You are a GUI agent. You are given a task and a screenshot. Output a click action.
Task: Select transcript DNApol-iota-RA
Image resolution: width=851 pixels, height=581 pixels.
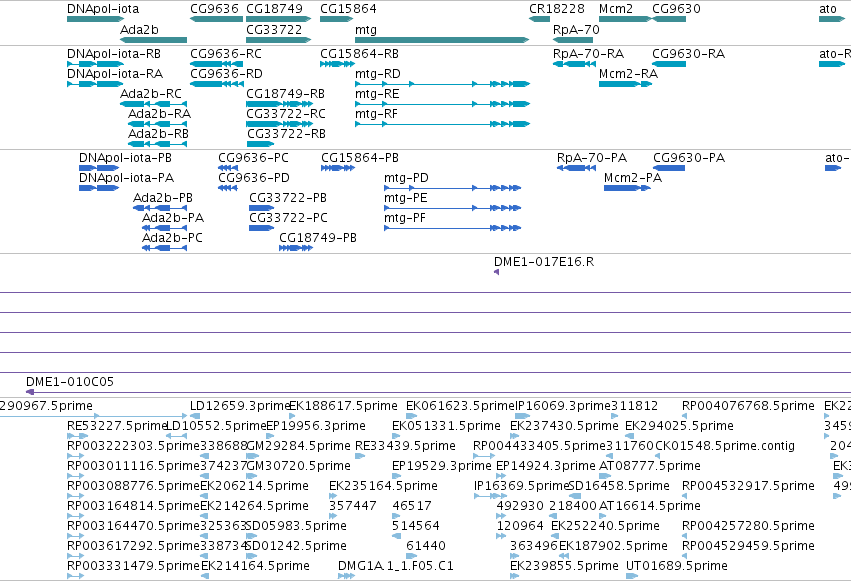point(96,84)
